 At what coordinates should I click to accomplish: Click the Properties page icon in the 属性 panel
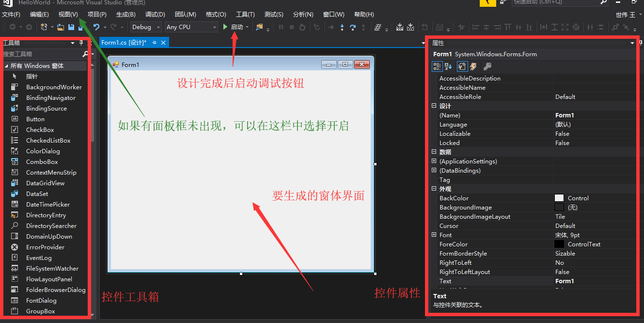pos(462,66)
